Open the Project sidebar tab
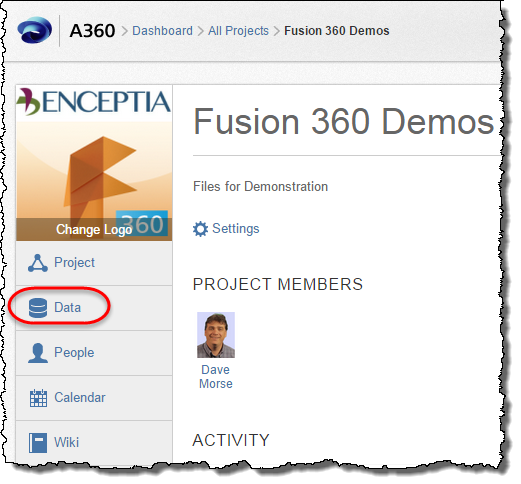 coord(94,263)
